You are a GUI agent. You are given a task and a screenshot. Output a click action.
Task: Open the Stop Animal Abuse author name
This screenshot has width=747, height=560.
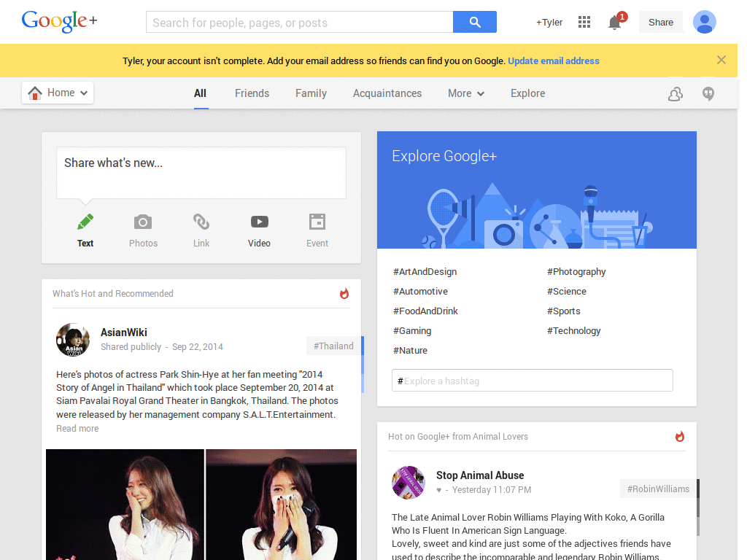pos(480,475)
